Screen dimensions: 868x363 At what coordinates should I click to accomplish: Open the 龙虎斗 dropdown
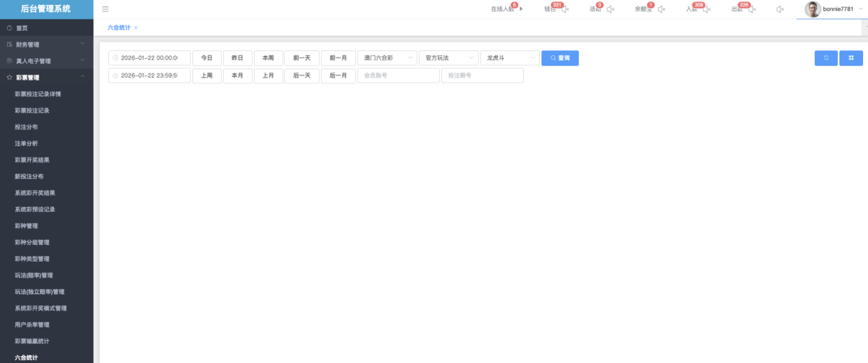pyautogui.click(x=510, y=58)
